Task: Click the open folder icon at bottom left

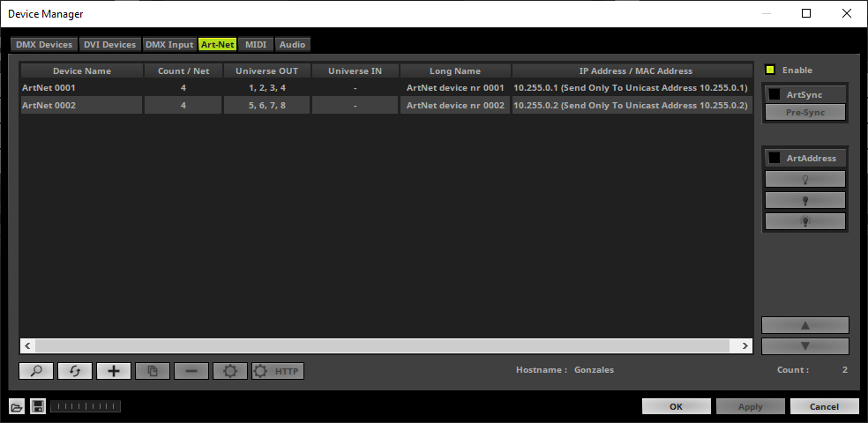Action: pyautogui.click(x=17, y=407)
